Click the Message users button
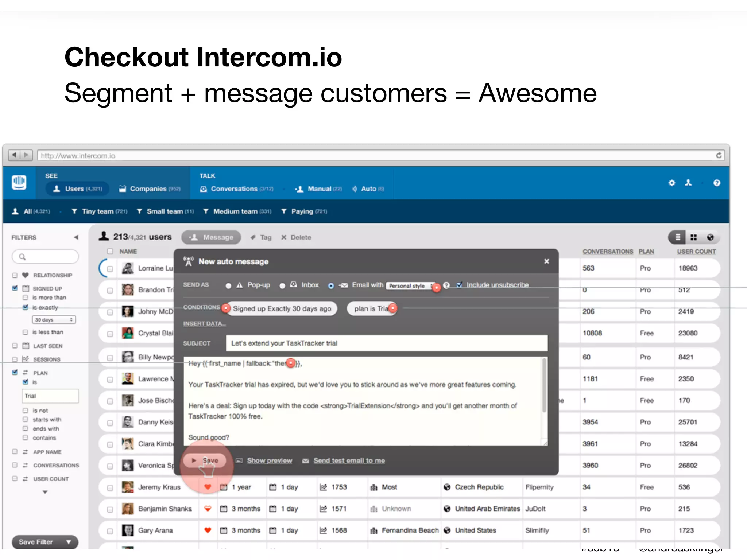The height and width of the screenshot is (560, 747). coord(211,237)
